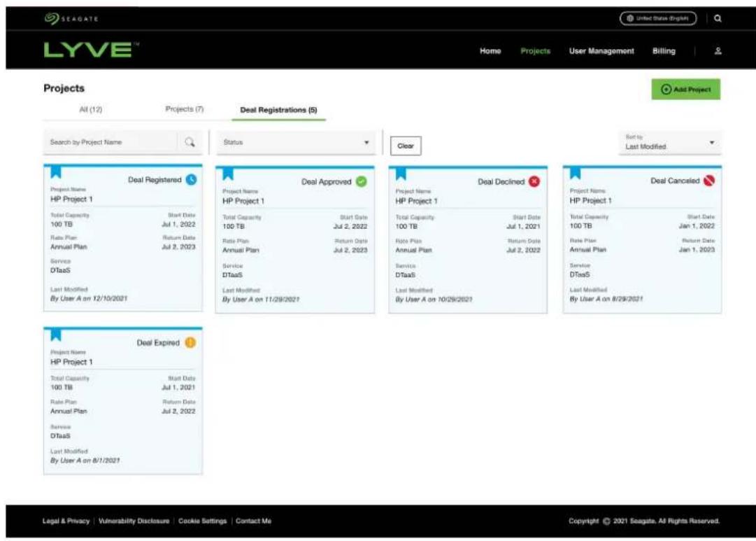Viewport: 756px width, 541px height.
Task: Click 'By User A on 12/10/2021' text
Action: point(89,299)
